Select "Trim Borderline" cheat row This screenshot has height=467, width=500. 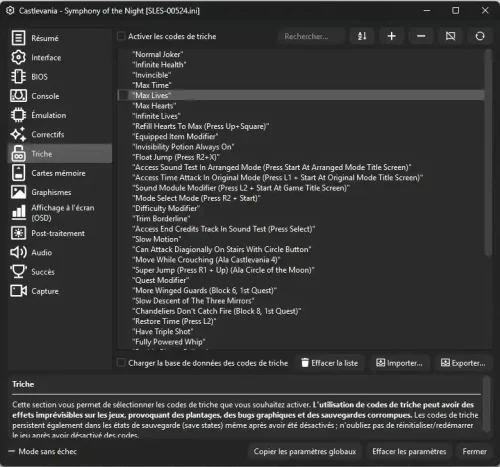301,219
